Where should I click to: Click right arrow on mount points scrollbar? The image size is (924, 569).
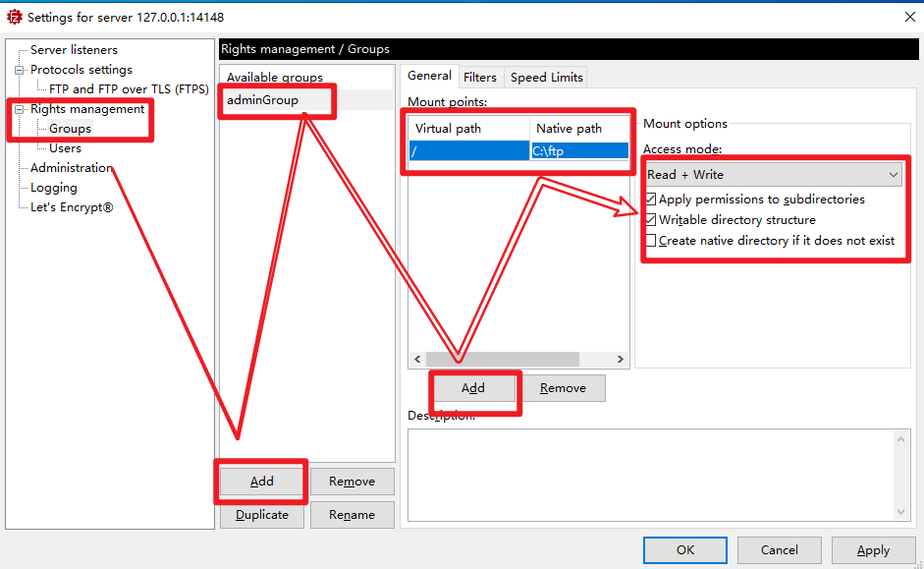(x=621, y=360)
